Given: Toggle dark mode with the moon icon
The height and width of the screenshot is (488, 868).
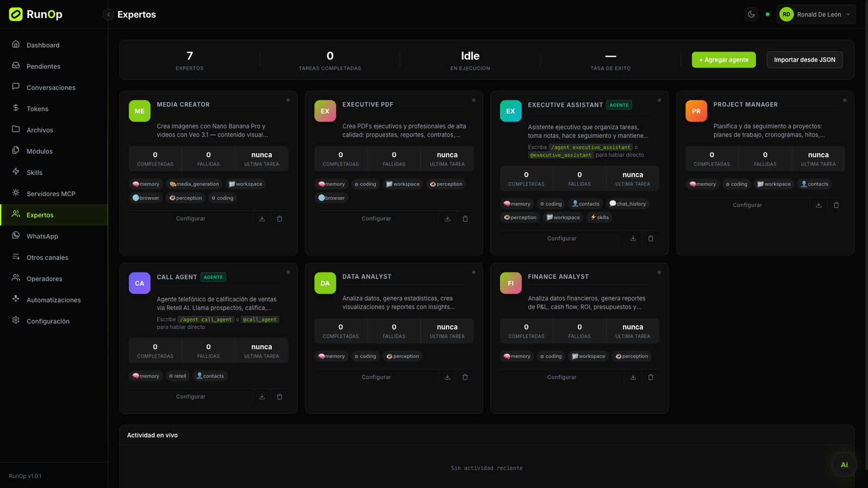Looking at the screenshot, I should pos(751,14).
